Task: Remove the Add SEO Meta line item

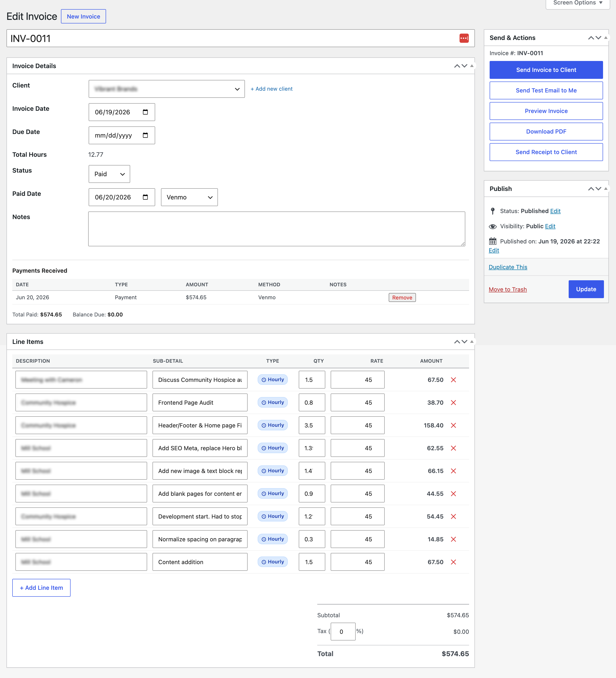Action: coord(453,448)
